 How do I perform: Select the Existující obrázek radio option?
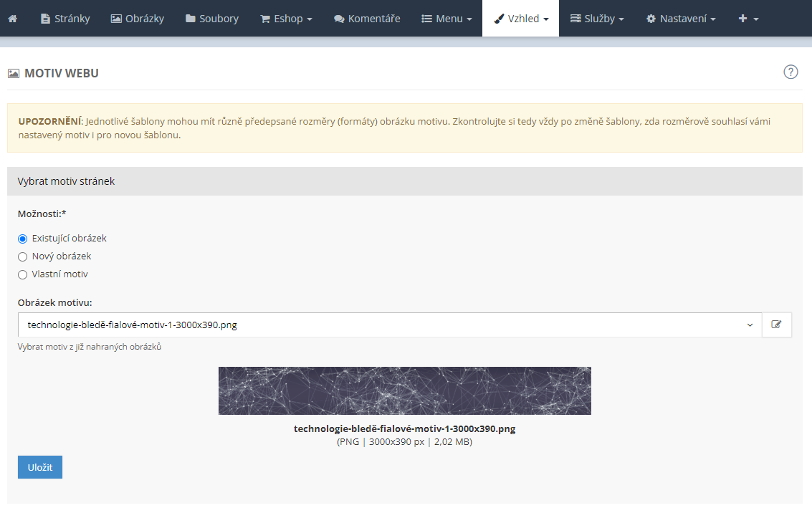23,239
